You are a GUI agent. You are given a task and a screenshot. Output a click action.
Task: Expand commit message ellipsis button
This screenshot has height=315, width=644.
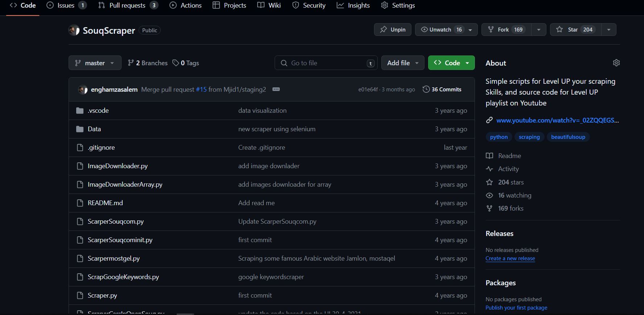pos(276,89)
